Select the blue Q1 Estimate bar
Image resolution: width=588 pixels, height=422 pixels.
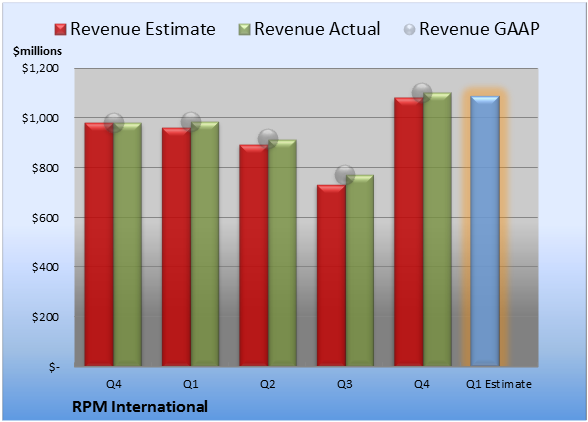485,231
